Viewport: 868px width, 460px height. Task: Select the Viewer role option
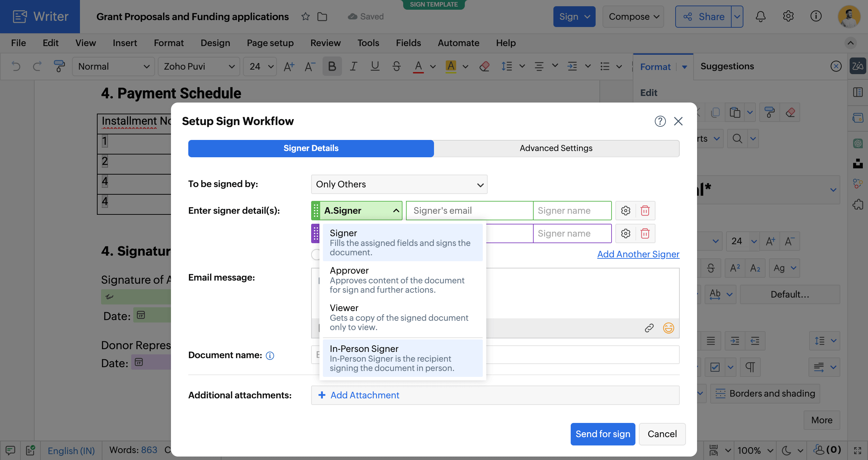[x=403, y=317]
